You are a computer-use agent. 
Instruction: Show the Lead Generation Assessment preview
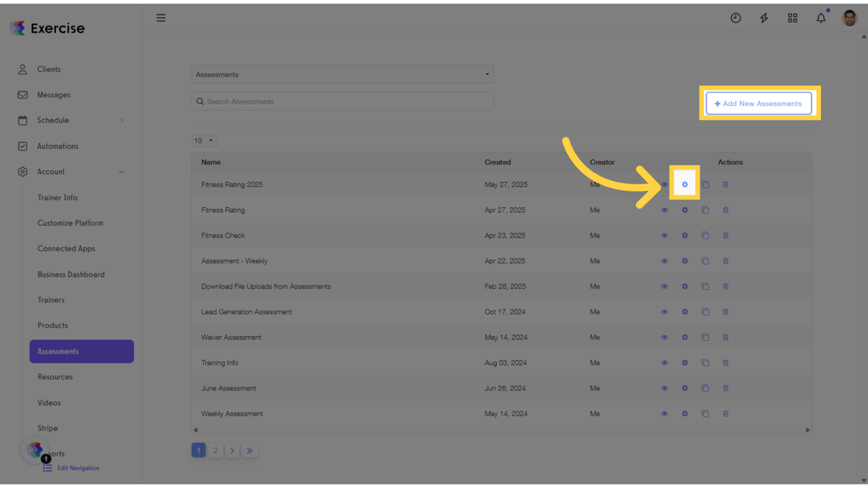pos(665,311)
